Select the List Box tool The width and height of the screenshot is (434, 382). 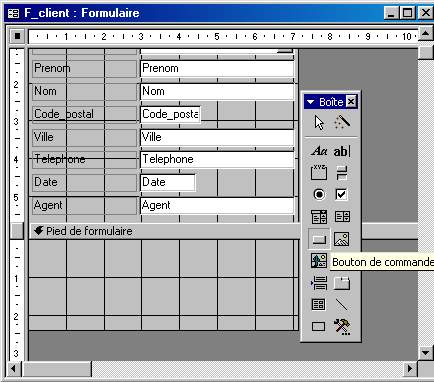click(342, 217)
